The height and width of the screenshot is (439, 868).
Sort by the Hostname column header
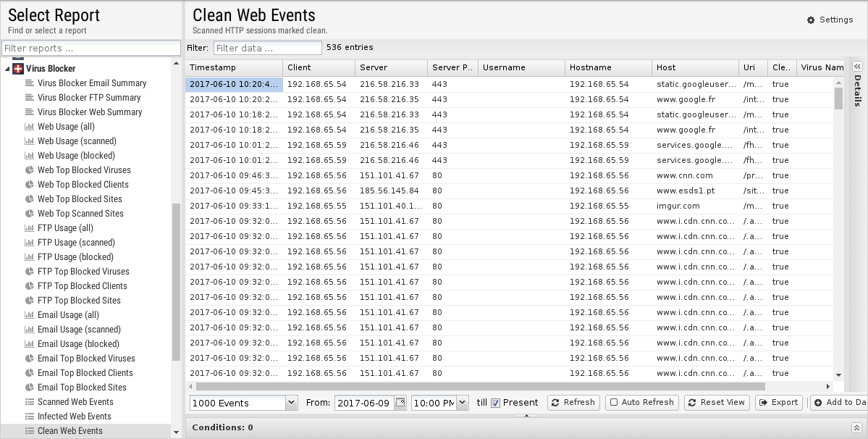point(608,67)
